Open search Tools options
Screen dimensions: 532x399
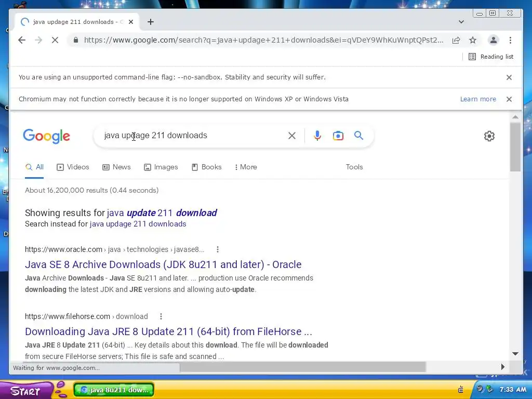[354, 167]
